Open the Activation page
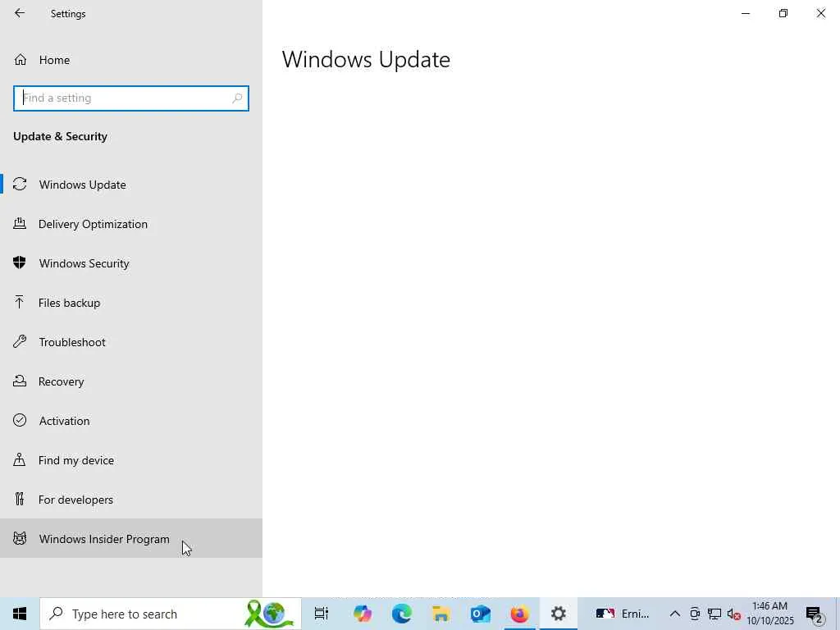 pos(131,421)
